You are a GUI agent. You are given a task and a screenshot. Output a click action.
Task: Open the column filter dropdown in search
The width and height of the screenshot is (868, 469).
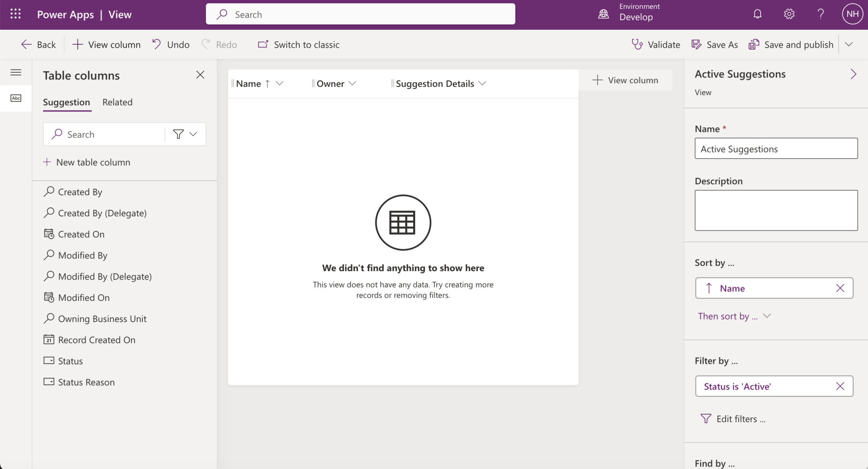[x=185, y=134]
